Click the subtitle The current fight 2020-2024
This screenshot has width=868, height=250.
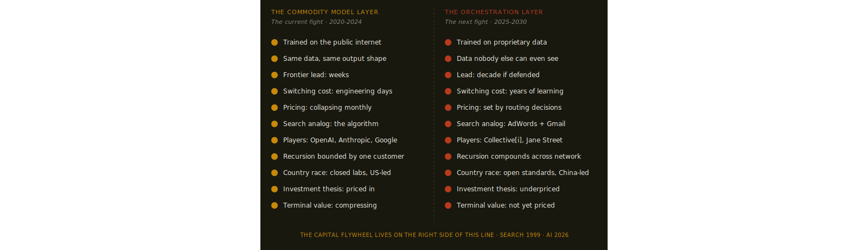[x=316, y=22]
